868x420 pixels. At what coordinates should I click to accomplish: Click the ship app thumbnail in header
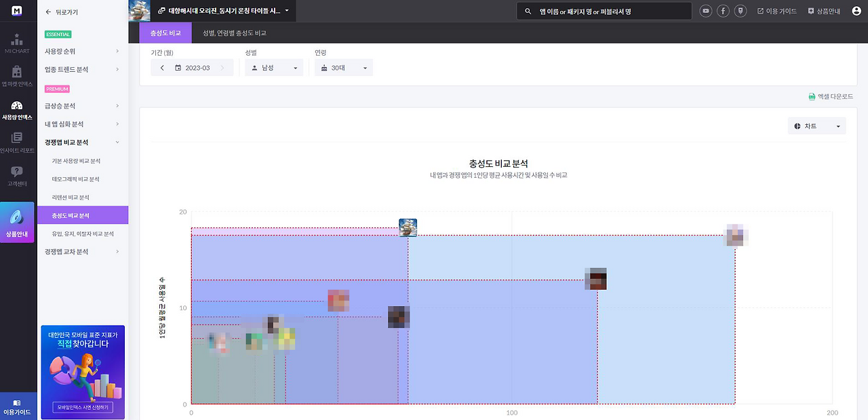coord(139,11)
